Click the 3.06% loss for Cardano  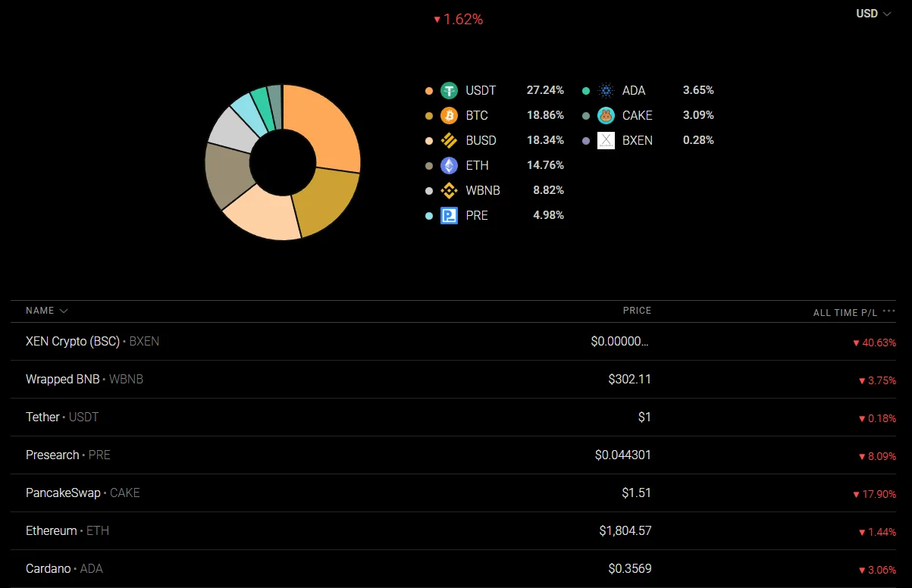pyautogui.click(x=877, y=570)
